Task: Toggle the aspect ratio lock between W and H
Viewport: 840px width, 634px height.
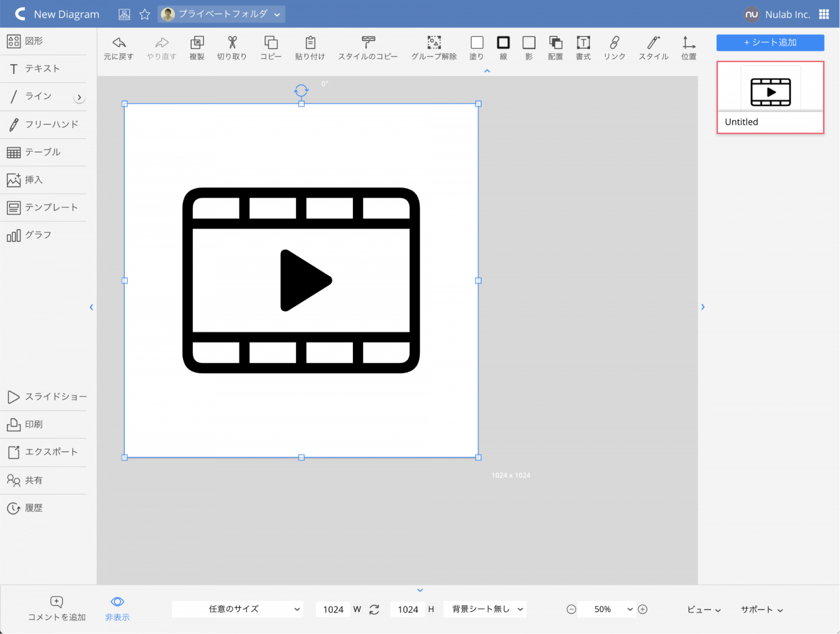Action: pyautogui.click(x=374, y=609)
